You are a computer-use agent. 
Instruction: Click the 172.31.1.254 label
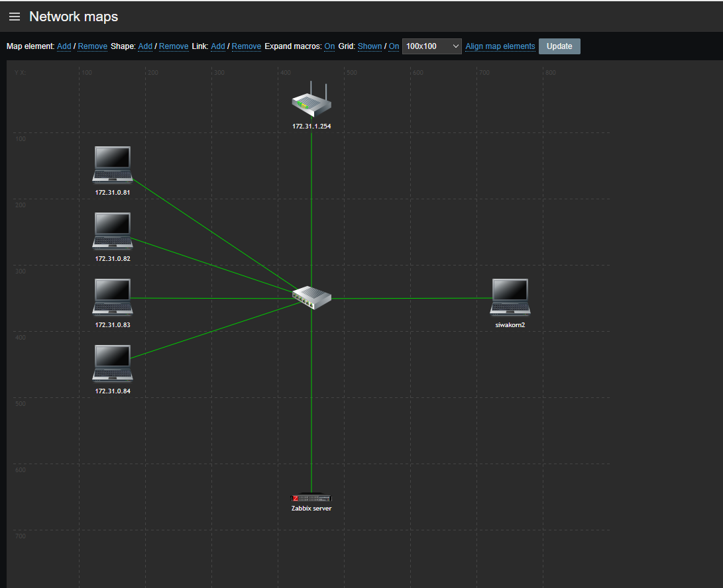(x=311, y=126)
